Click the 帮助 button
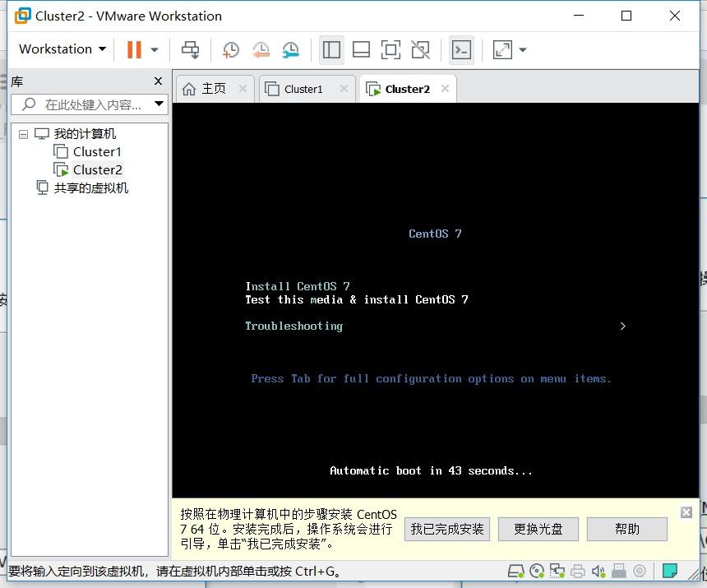The height and width of the screenshot is (588, 707). (x=626, y=529)
